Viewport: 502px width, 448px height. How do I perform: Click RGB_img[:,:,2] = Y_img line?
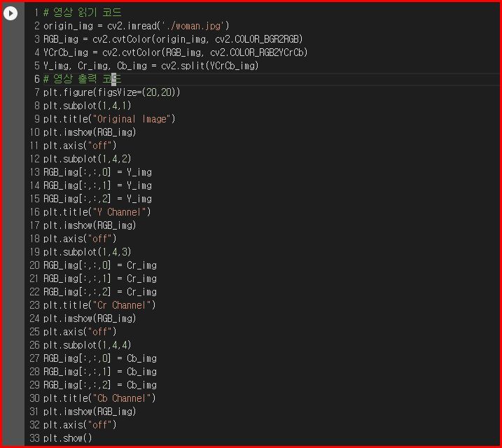coord(97,199)
